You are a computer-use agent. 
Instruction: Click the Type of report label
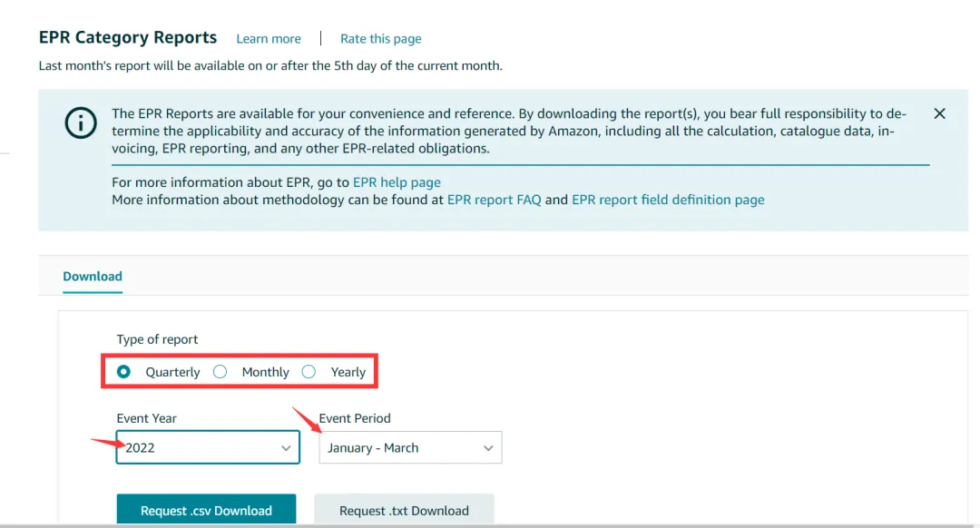coord(157,339)
